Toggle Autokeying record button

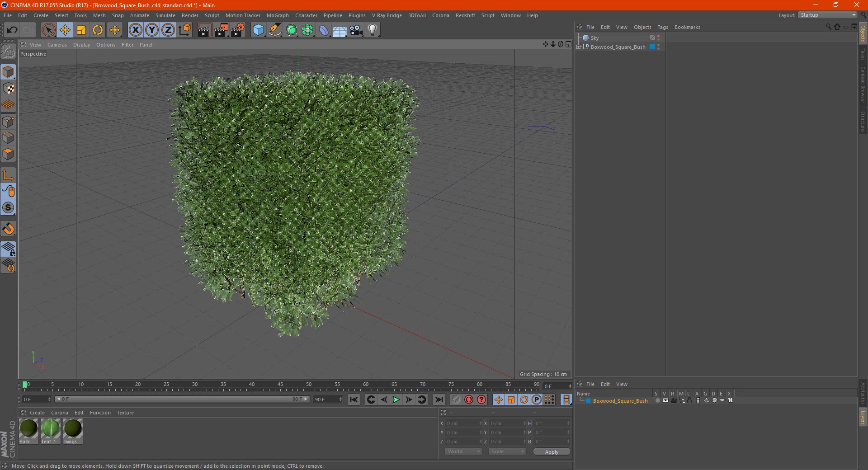click(469, 399)
